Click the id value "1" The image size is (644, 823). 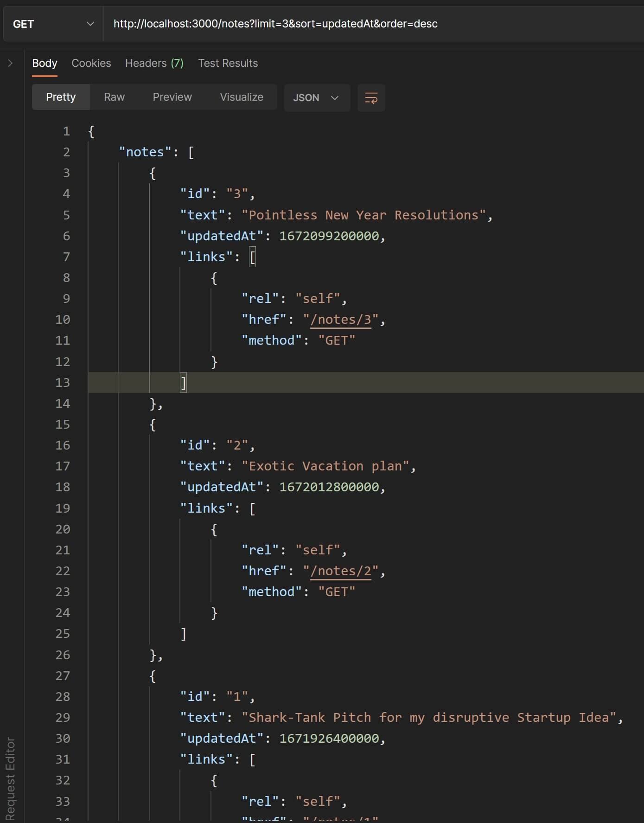[237, 697]
